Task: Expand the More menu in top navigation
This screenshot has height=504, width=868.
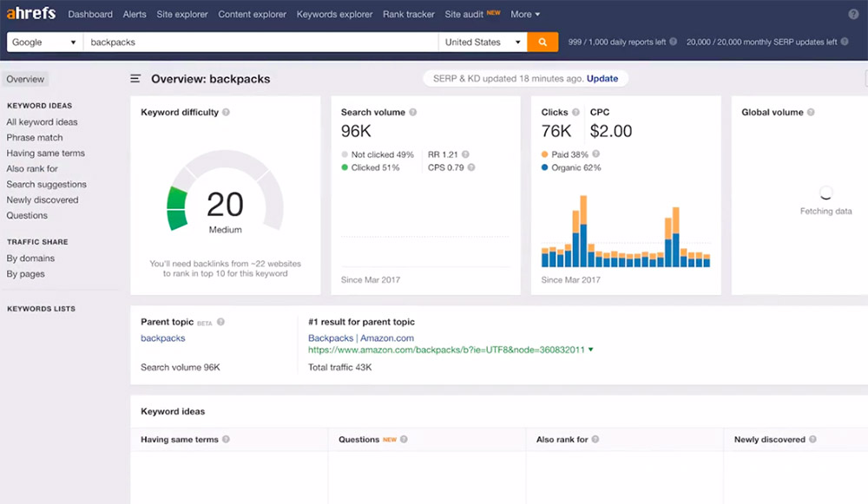Action: coord(525,15)
